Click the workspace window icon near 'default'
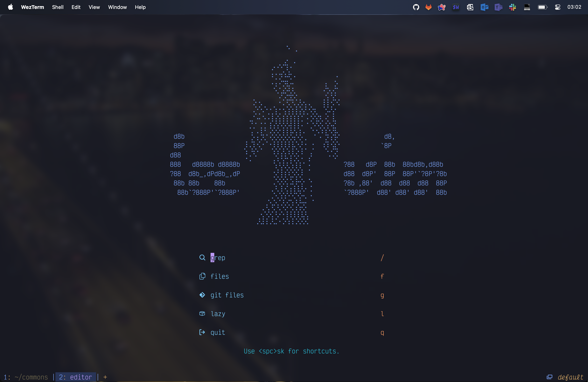 click(x=549, y=377)
